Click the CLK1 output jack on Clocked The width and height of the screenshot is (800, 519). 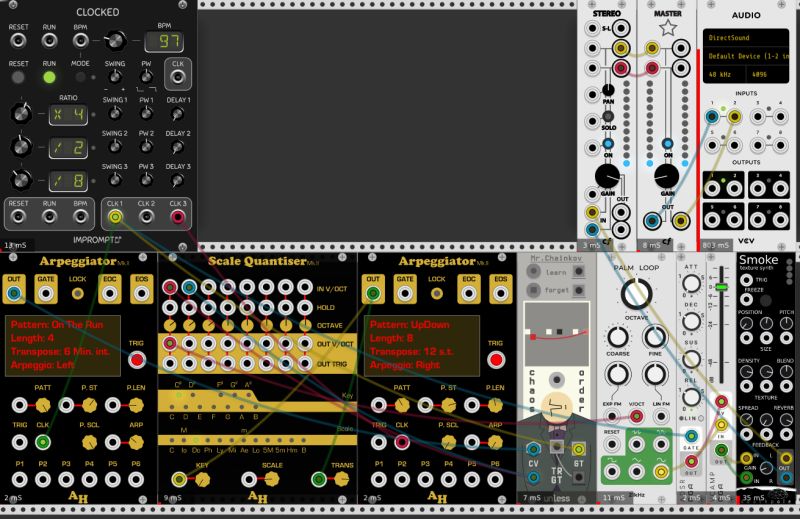[115, 217]
